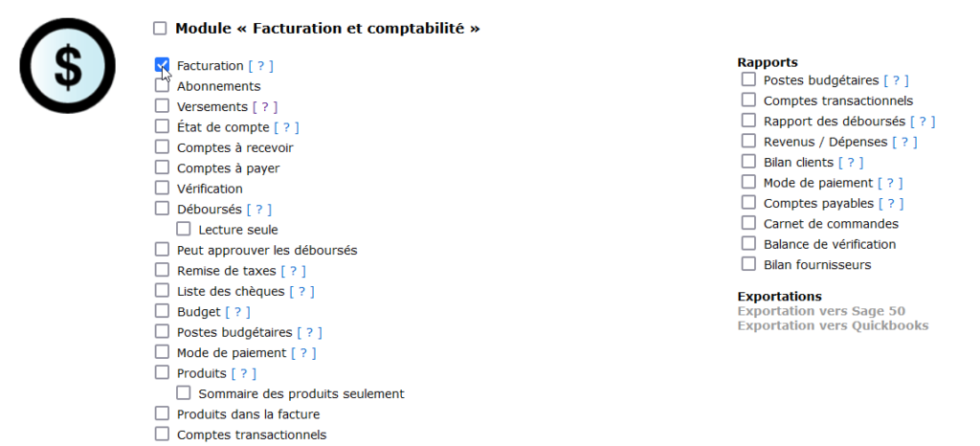Click Exportation vers Sage 50 link
Screen dimensions: 980x446
(x=821, y=311)
